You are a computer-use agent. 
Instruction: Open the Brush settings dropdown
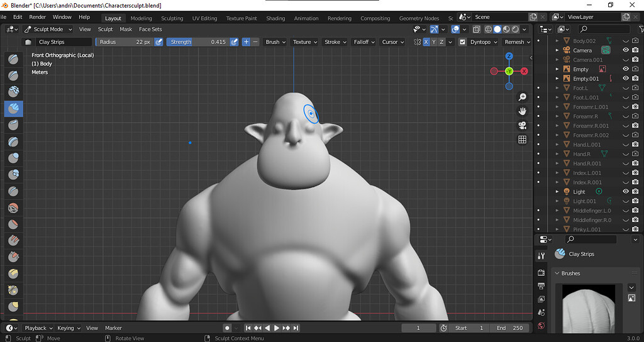[x=275, y=42]
